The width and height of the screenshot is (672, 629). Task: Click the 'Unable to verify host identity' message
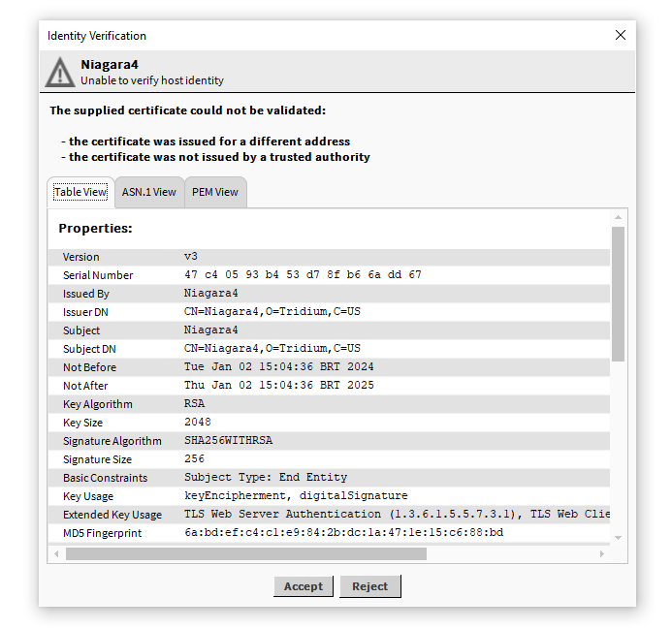pyautogui.click(x=152, y=80)
